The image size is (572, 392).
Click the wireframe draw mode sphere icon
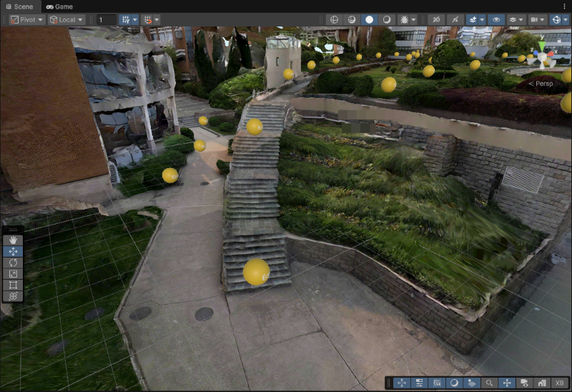pyautogui.click(x=333, y=19)
